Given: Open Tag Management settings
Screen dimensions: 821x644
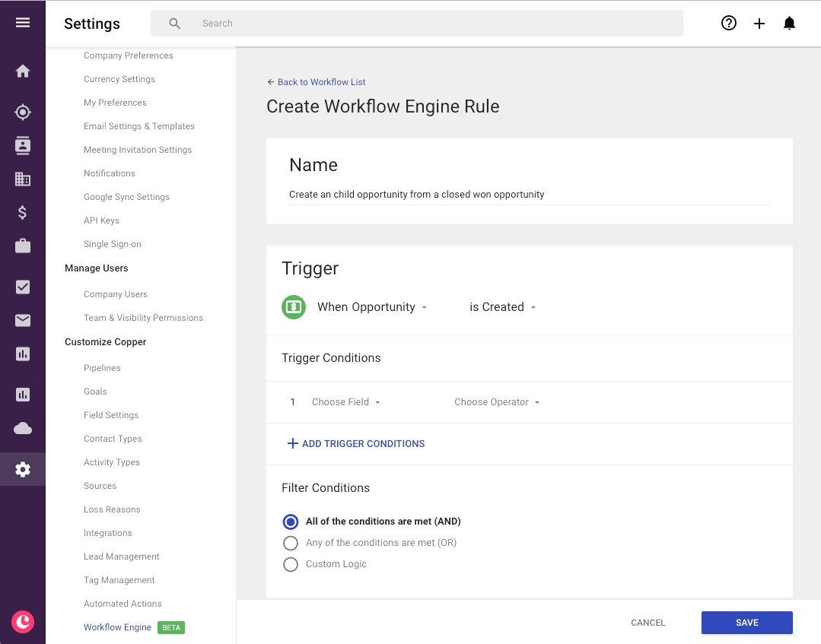Looking at the screenshot, I should [x=119, y=579].
